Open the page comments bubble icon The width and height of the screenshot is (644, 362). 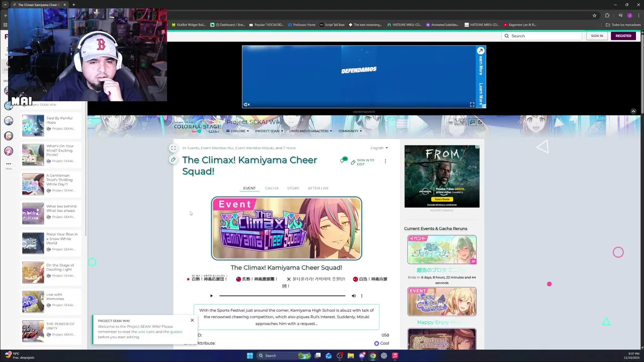(344, 160)
